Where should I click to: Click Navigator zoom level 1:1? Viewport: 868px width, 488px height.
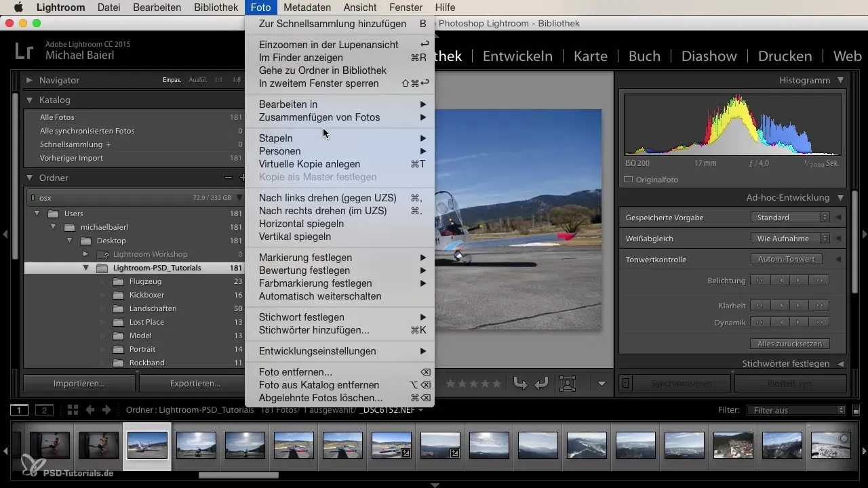coord(218,80)
